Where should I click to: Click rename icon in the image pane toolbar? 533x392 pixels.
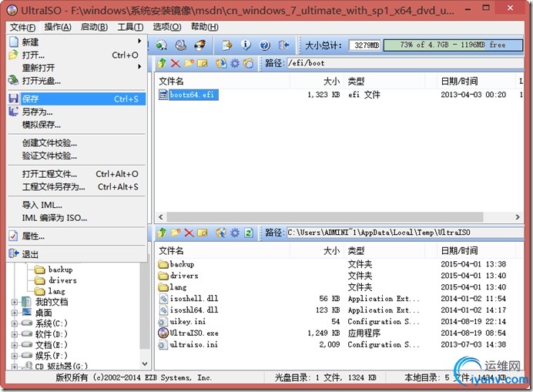[x=203, y=63]
